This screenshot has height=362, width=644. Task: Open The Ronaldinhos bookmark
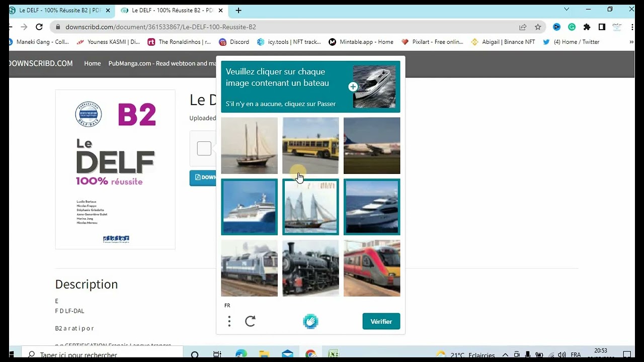(x=179, y=42)
